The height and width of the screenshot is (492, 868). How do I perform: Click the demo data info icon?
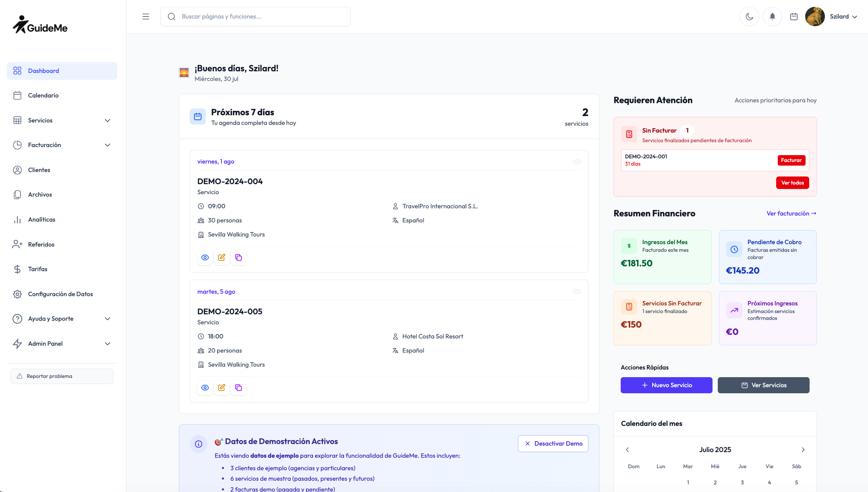coord(198,444)
